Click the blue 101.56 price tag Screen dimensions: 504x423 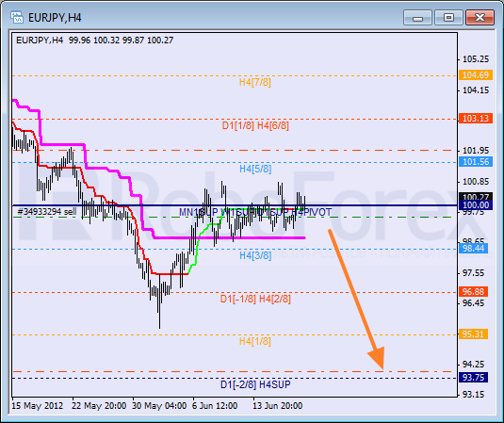[476, 162]
